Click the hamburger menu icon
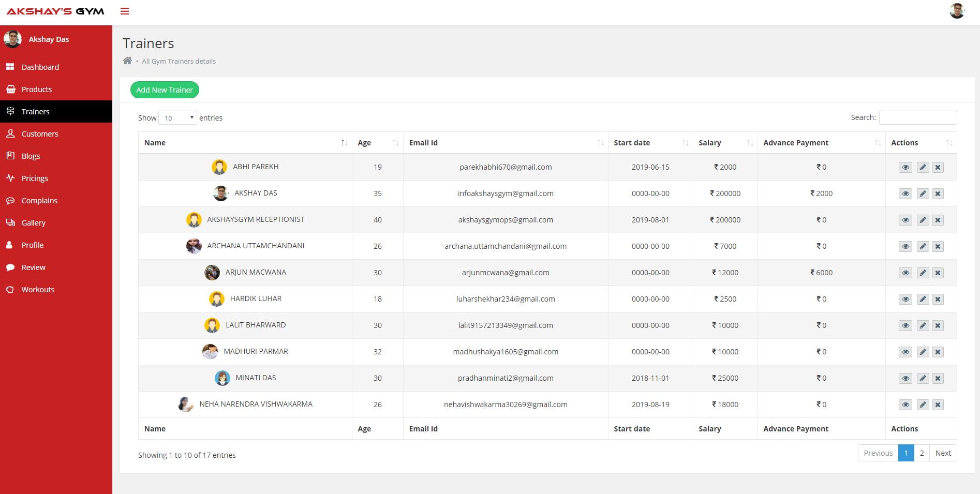Image resolution: width=980 pixels, height=494 pixels. tap(125, 11)
